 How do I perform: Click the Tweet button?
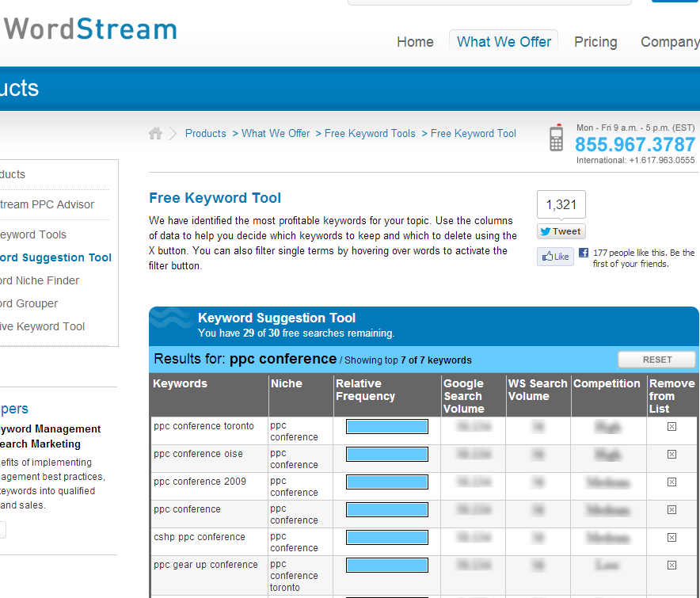(x=561, y=231)
